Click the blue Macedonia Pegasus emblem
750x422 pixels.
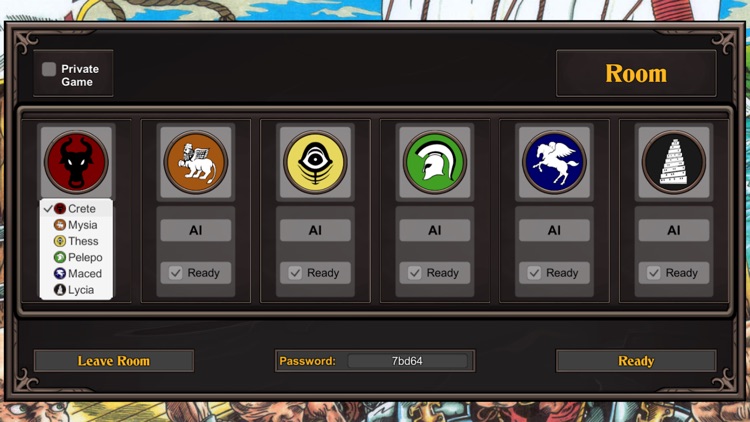[554, 162]
